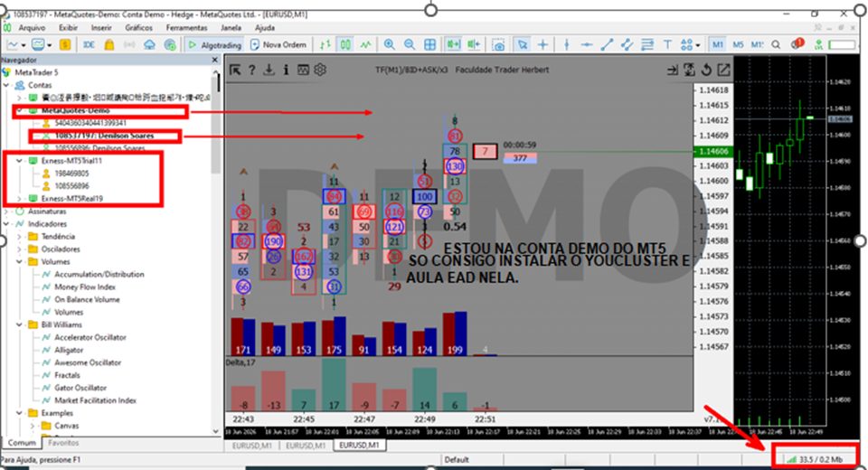Image resolution: width=868 pixels, height=470 pixels.
Task: Toggle chart shift from right border
Action: (474, 45)
